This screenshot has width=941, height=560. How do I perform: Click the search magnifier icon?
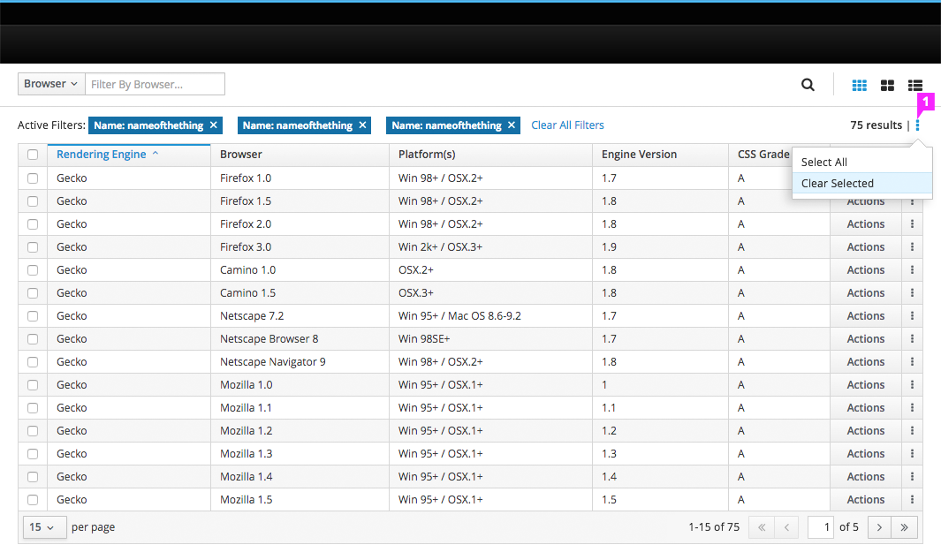808,85
